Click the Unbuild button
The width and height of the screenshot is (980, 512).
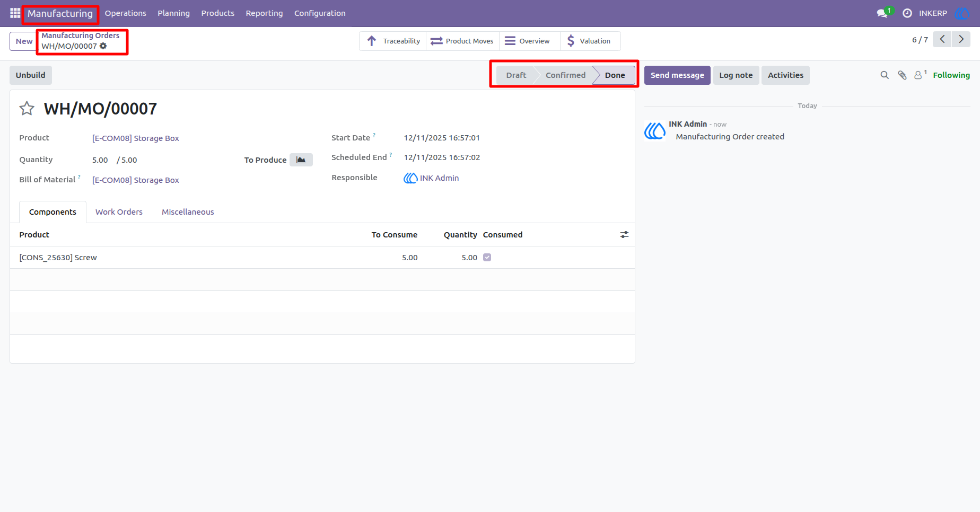point(31,75)
